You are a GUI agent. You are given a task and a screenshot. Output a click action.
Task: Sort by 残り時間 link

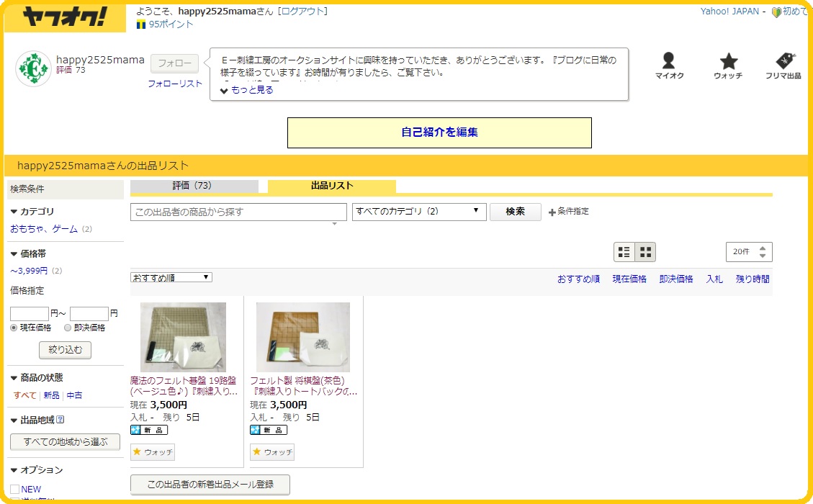[753, 279]
